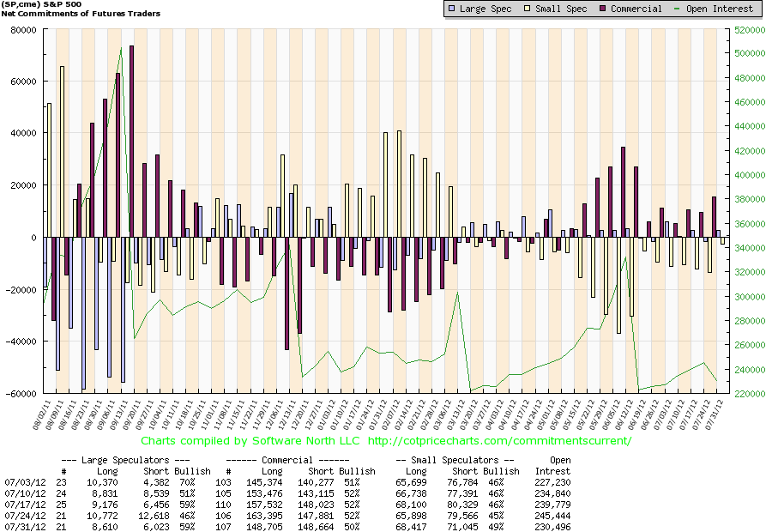772x532 pixels.
Task: Click the 80000 left axis label
Action: coord(24,30)
